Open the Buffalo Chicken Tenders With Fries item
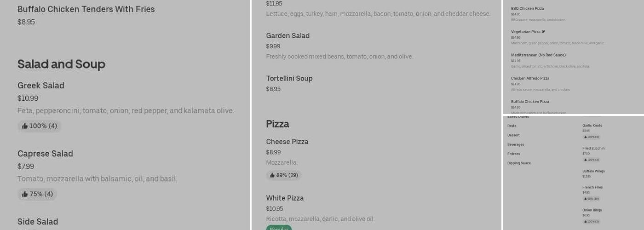The image size is (644, 230). tap(86, 9)
